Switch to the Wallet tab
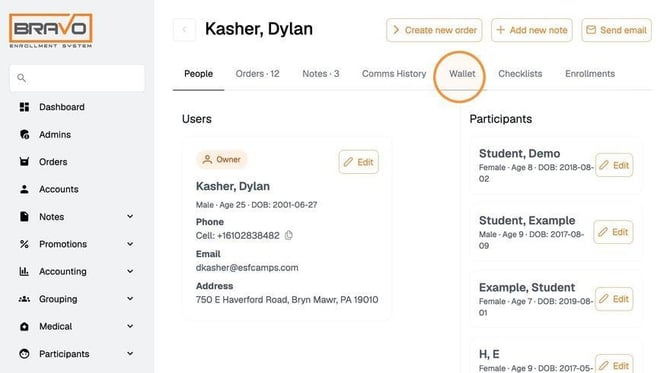This screenshot has height=373, width=670. [x=462, y=74]
